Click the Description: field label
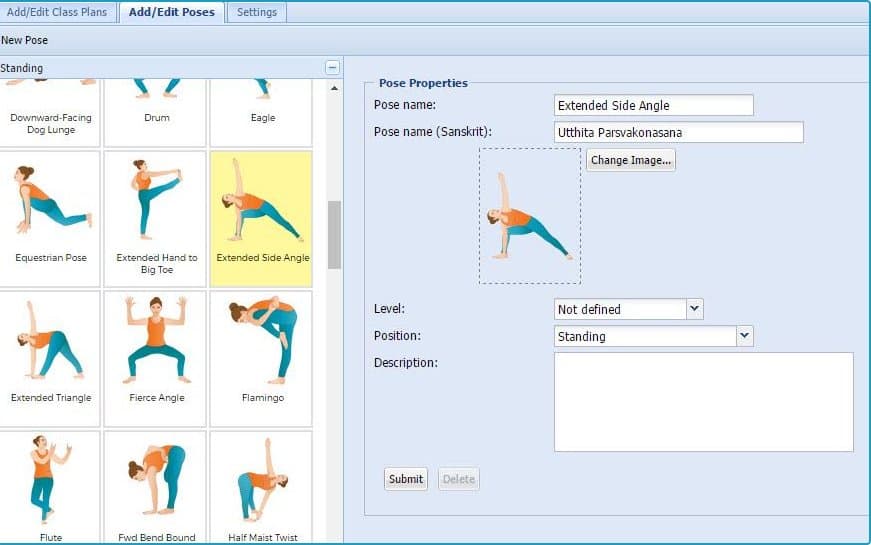Viewport: 871px width, 545px height. (x=406, y=363)
